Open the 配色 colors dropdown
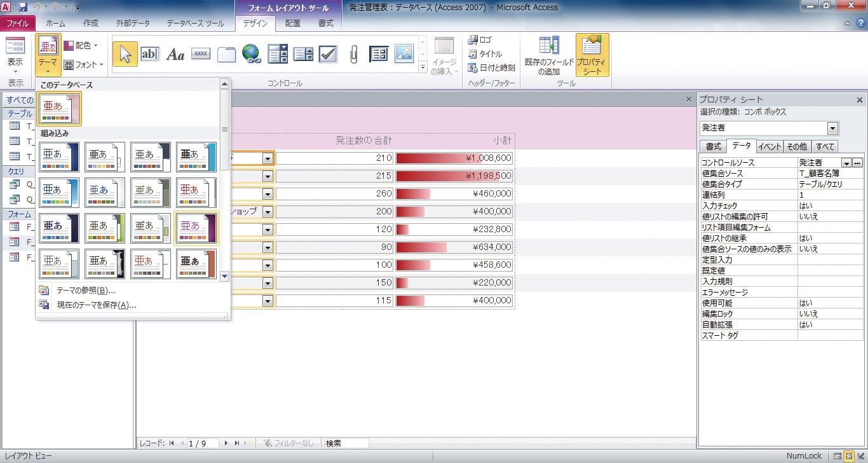Screen dimensions: 868x463 [81, 46]
